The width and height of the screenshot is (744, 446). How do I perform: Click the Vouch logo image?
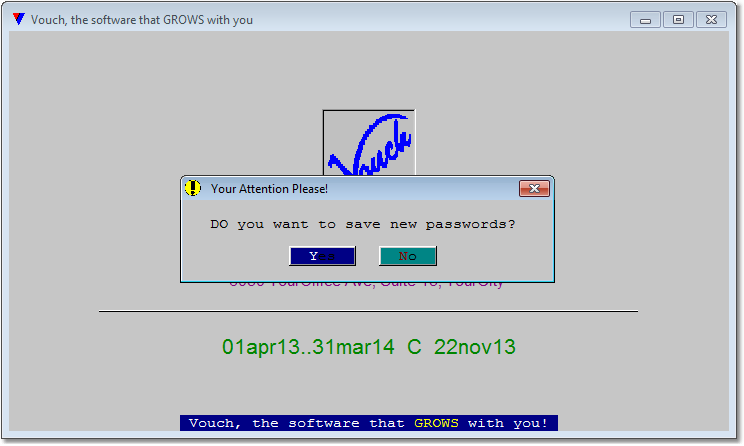(369, 143)
